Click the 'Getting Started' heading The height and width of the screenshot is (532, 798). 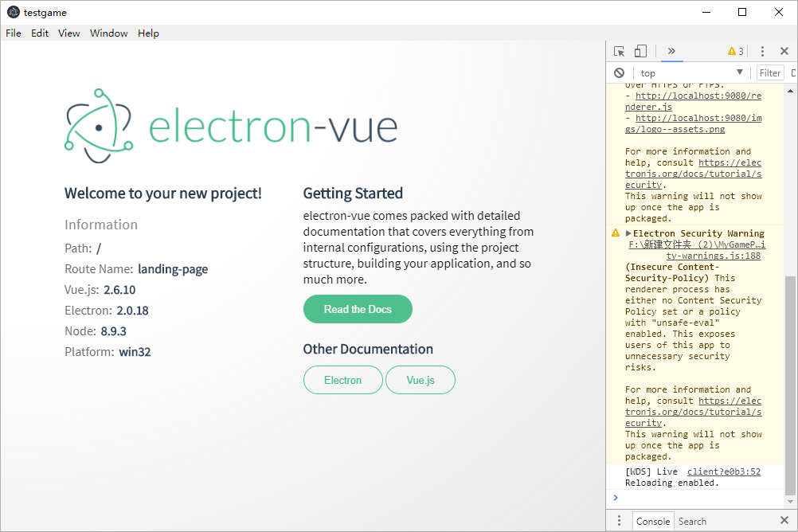pos(353,194)
